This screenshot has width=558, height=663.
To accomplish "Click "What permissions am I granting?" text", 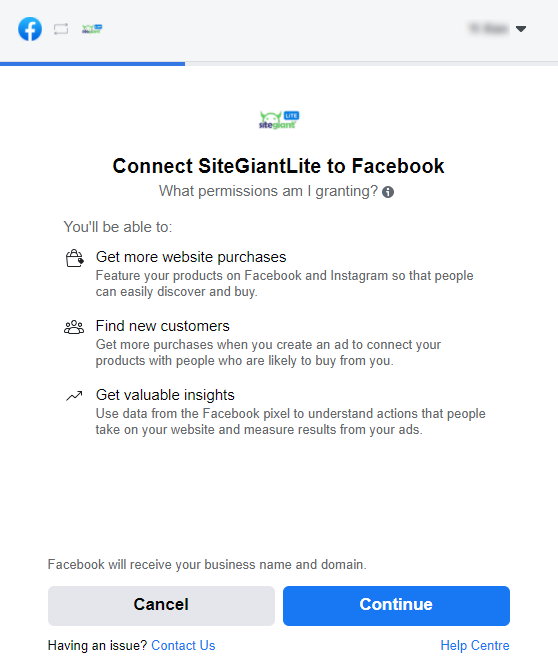I will point(268,191).
